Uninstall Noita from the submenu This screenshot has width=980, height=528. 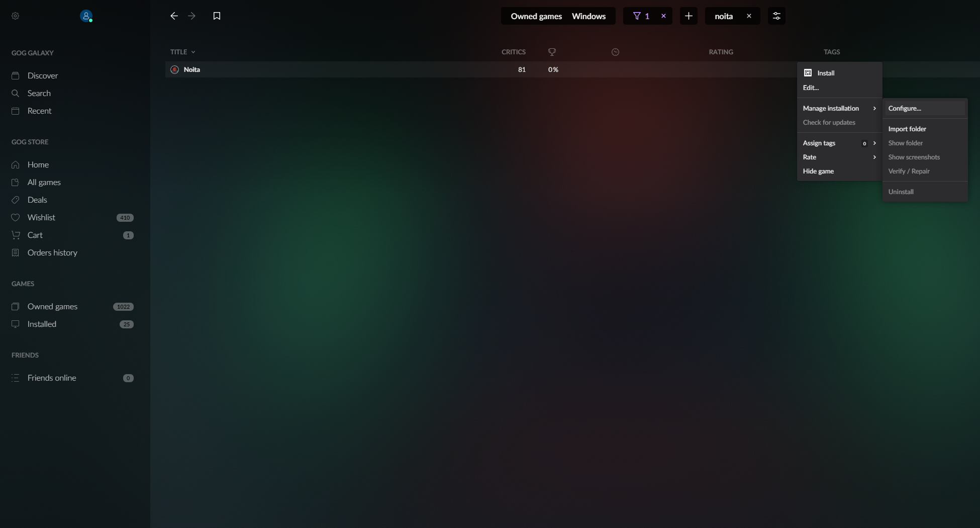901,192
